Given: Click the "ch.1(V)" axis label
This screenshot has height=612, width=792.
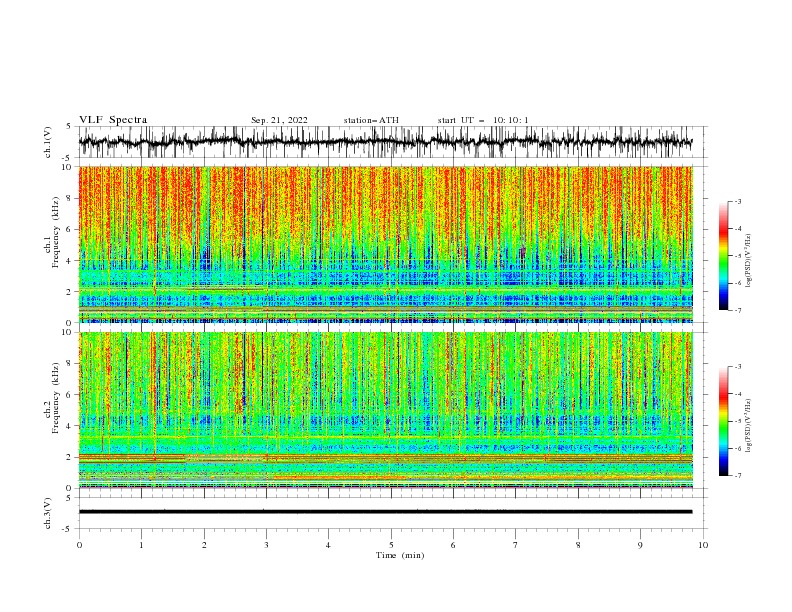Looking at the screenshot, I should click(x=48, y=142).
